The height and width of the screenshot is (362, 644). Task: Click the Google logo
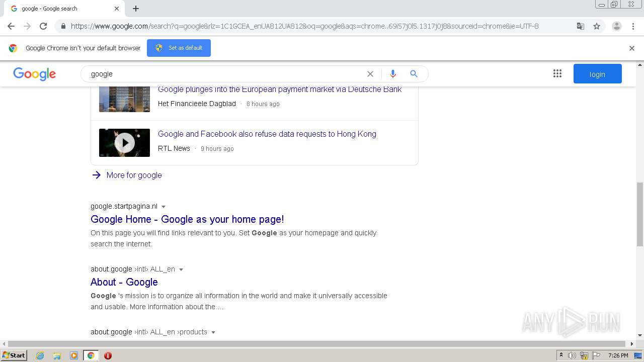(34, 74)
